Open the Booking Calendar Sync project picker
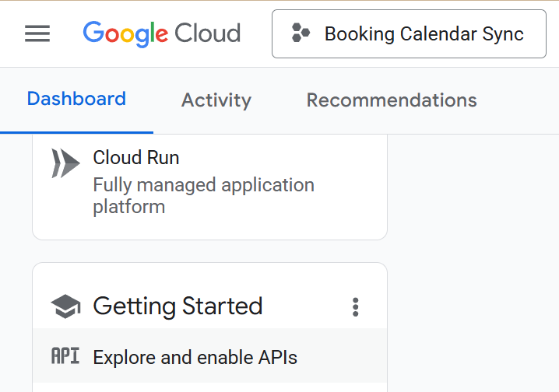 [x=409, y=33]
